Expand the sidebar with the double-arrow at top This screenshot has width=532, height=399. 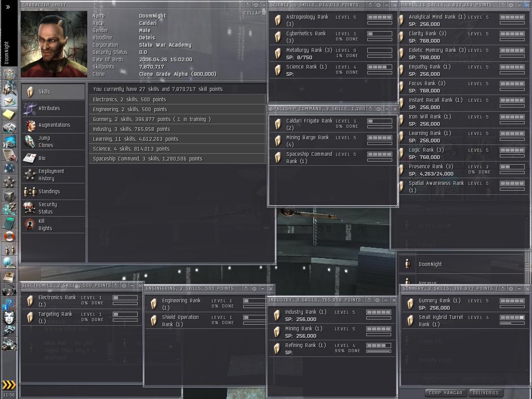(8, 7)
